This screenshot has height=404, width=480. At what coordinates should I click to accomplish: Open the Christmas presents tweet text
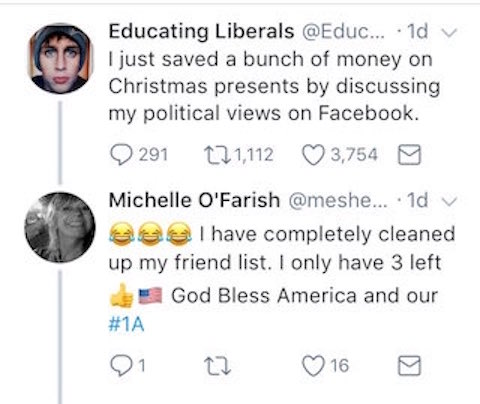click(x=274, y=86)
